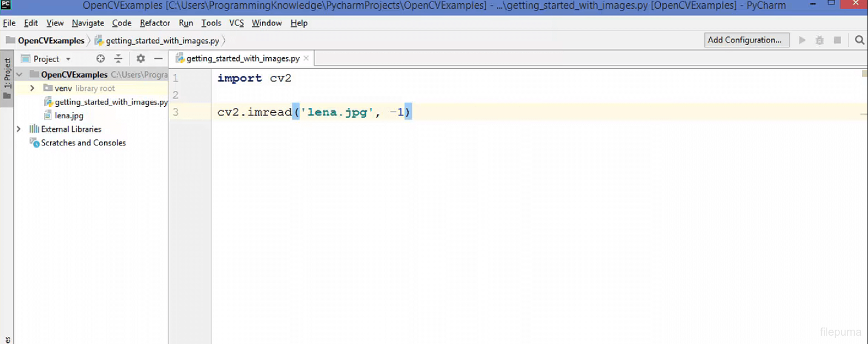Screen dimensions: 868x344
Task: Click the Add Configuration button
Action: [746, 40]
